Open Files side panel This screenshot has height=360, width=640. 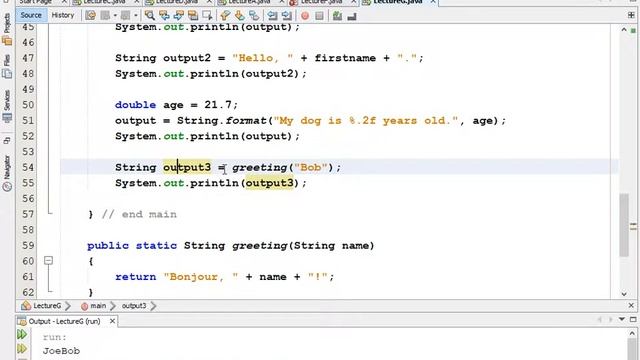click(x=7, y=66)
